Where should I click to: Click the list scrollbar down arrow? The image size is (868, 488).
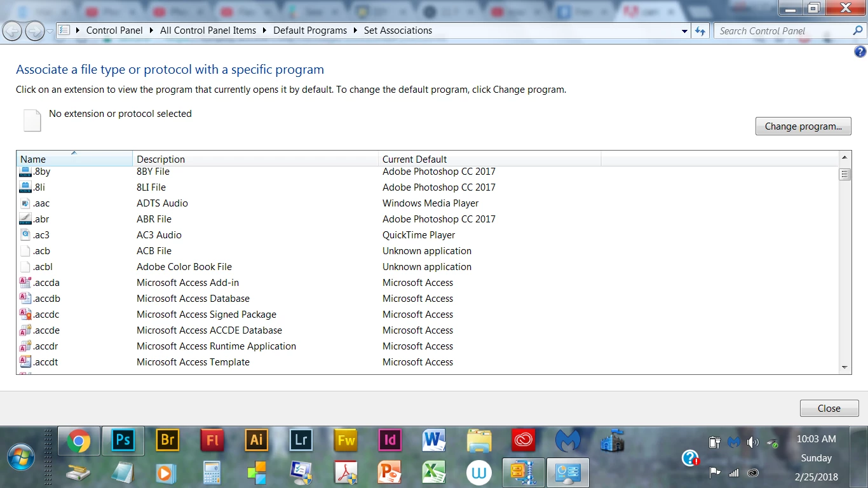point(844,367)
